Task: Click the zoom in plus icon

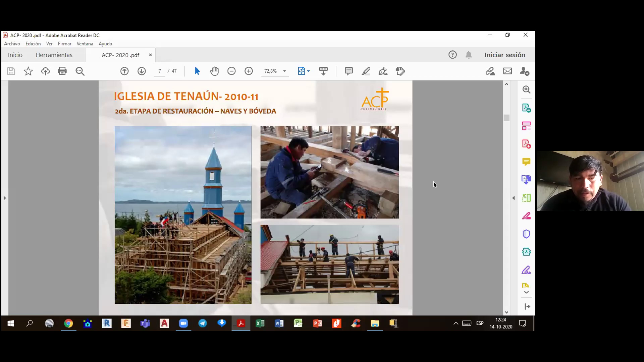Action: coord(249,71)
